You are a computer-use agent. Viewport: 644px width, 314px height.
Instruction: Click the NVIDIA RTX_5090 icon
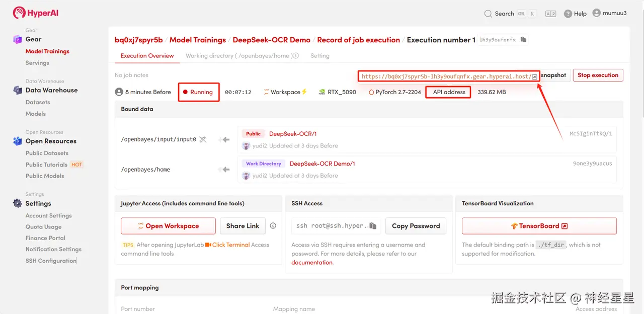coord(322,92)
